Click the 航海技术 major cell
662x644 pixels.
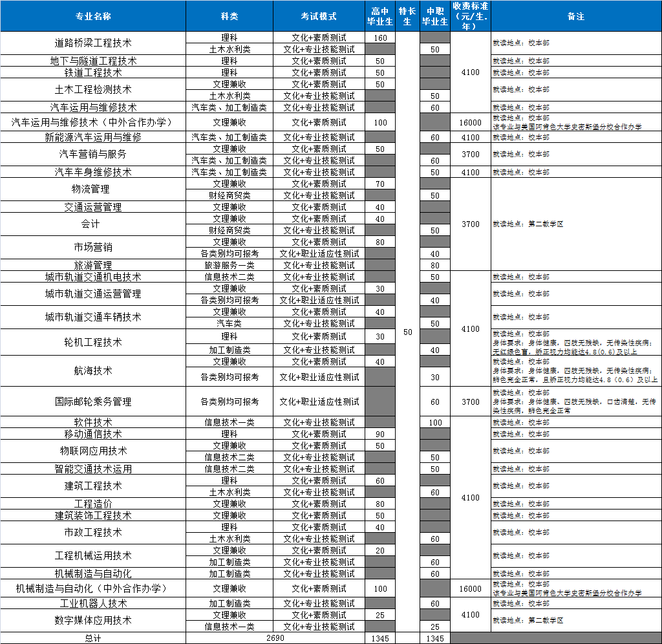pyautogui.click(x=92, y=370)
